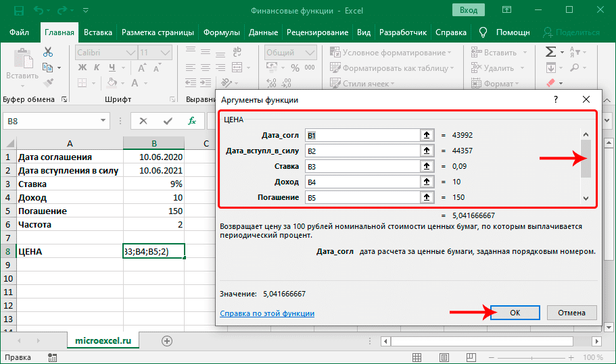Open the Справка по этой функции link

click(x=267, y=313)
